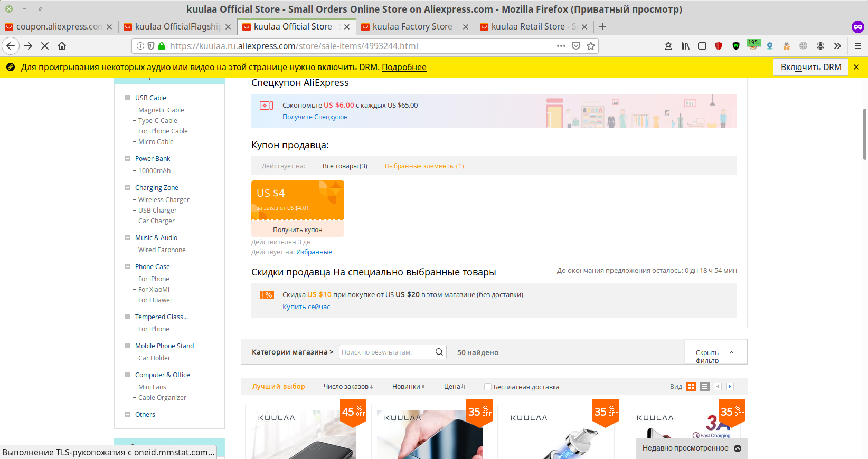Open the Firefox home page
Screen dimensions: 868x459
[x=62, y=46]
